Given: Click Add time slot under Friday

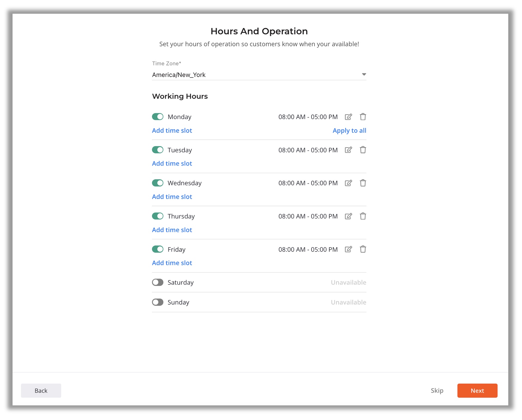Looking at the screenshot, I should pos(172,263).
